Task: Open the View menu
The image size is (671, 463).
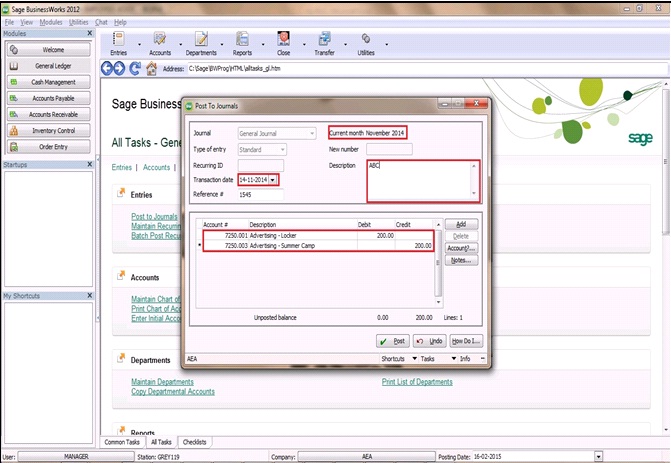Action: tap(27, 22)
